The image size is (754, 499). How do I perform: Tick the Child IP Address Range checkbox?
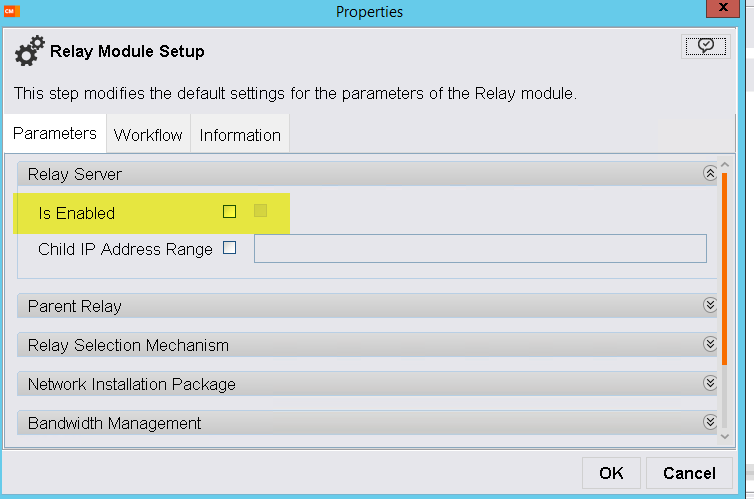[230, 248]
